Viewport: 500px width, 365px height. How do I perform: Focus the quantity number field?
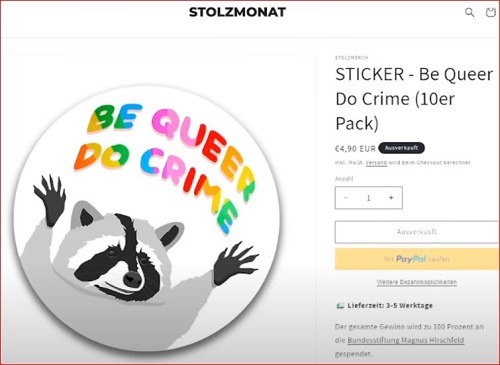point(369,198)
